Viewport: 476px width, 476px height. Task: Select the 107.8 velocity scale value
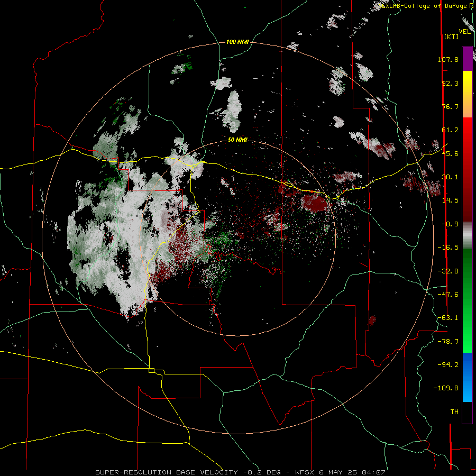click(x=448, y=59)
